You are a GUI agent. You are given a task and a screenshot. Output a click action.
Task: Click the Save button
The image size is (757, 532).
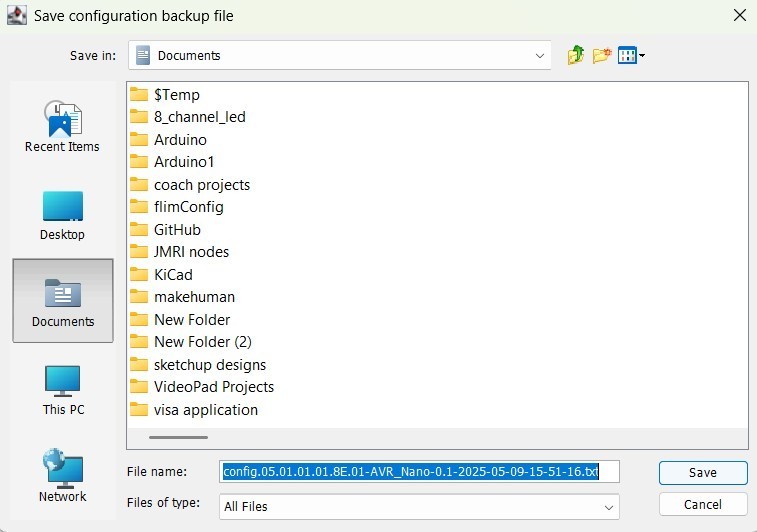click(703, 473)
